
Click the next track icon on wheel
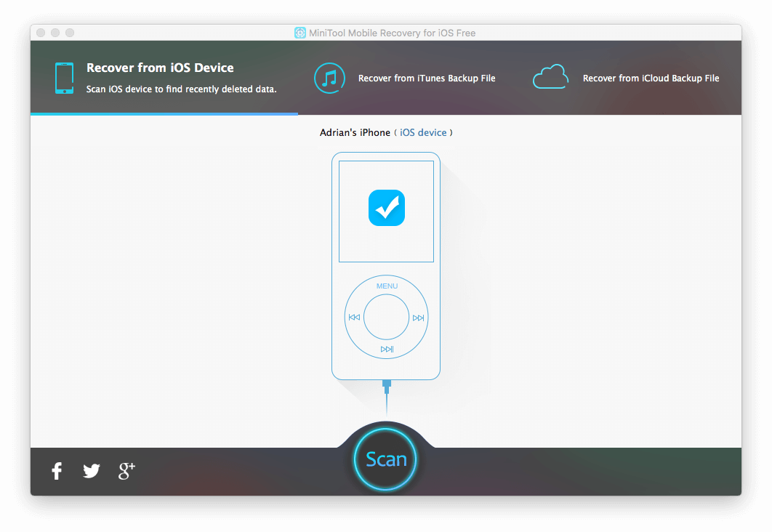pos(419,318)
